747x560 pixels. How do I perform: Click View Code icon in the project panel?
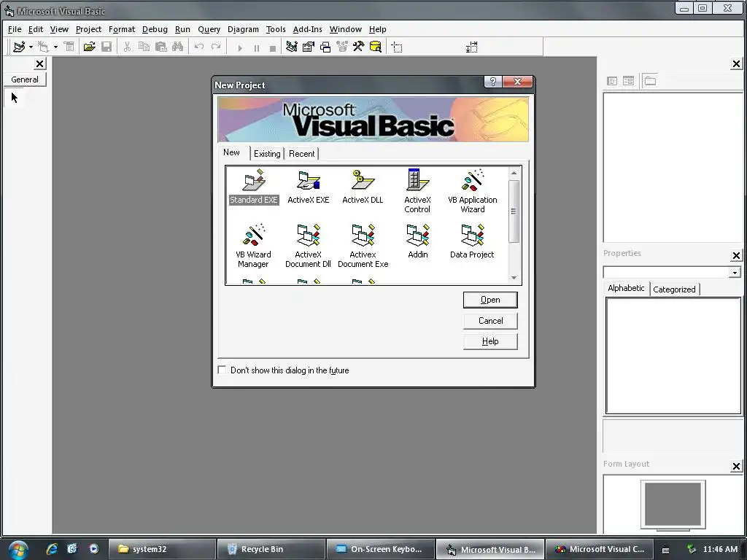(612, 81)
